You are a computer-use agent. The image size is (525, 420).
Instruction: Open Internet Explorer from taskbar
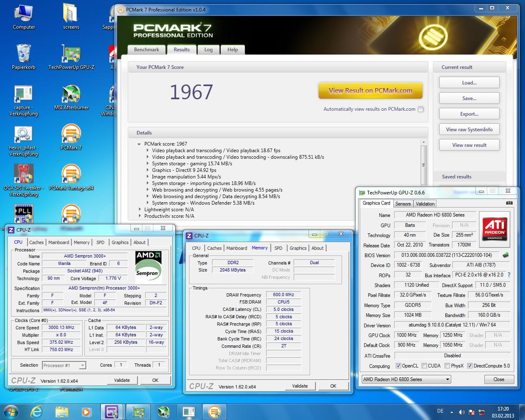point(36,411)
